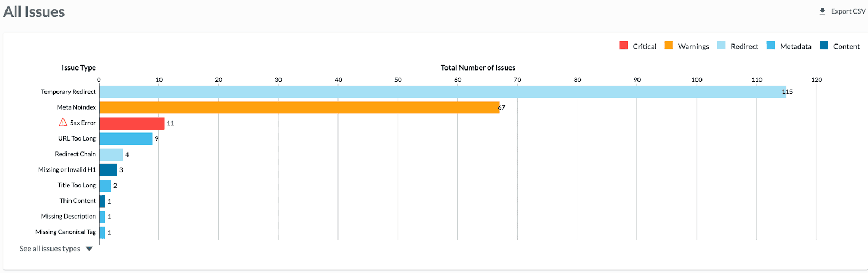Click the red 5xx Error bar
This screenshot has width=868, height=273.
[132, 123]
